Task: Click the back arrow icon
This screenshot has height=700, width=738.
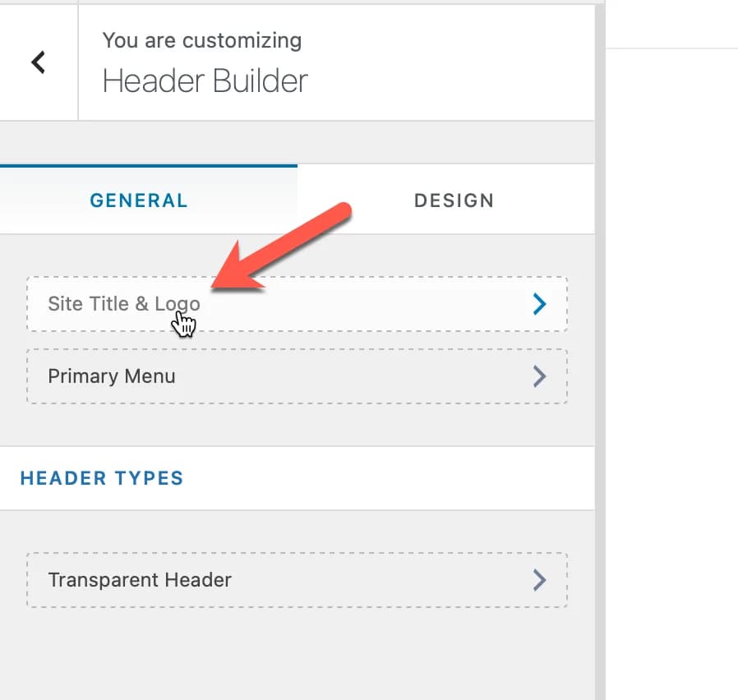Action: pos(38,62)
